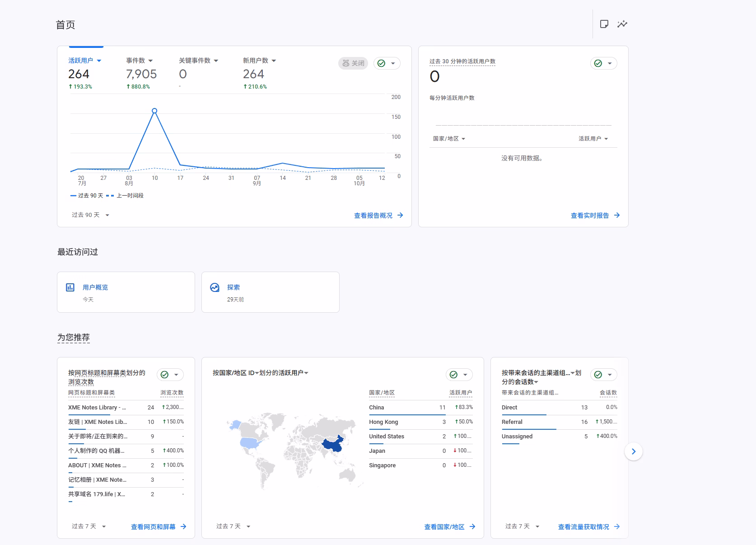This screenshot has width=756, height=545.
Task: Click the check status on the overview chart card
Action: click(382, 63)
